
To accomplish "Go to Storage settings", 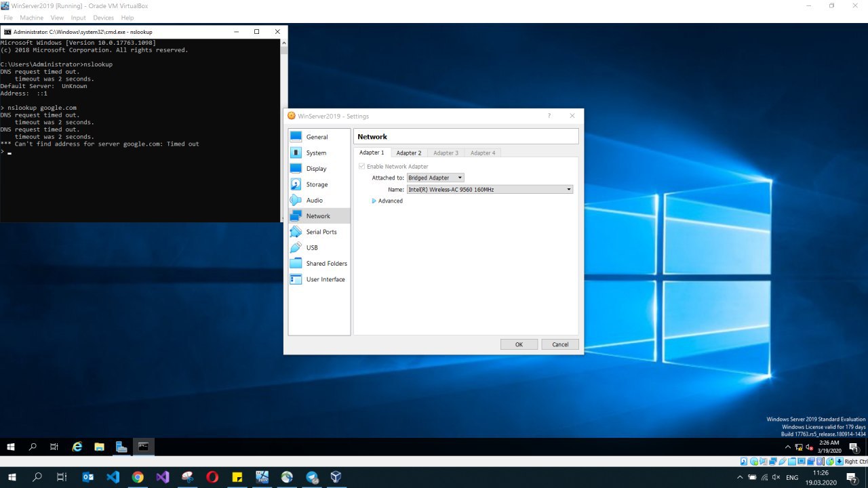I will (319, 184).
